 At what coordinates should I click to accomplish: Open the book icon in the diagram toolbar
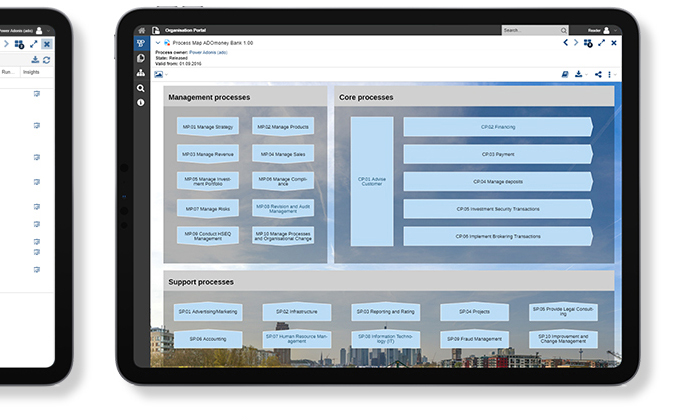pyautogui.click(x=564, y=74)
